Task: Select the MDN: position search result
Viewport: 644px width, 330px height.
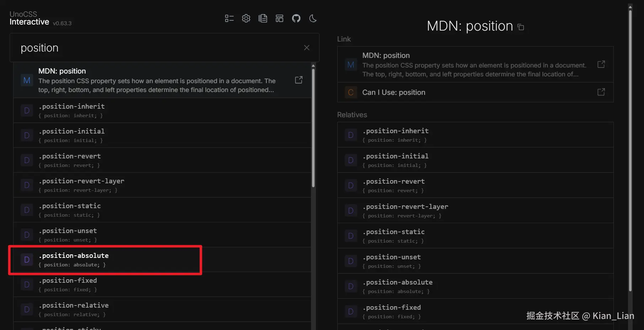Action: click(x=162, y=80)
